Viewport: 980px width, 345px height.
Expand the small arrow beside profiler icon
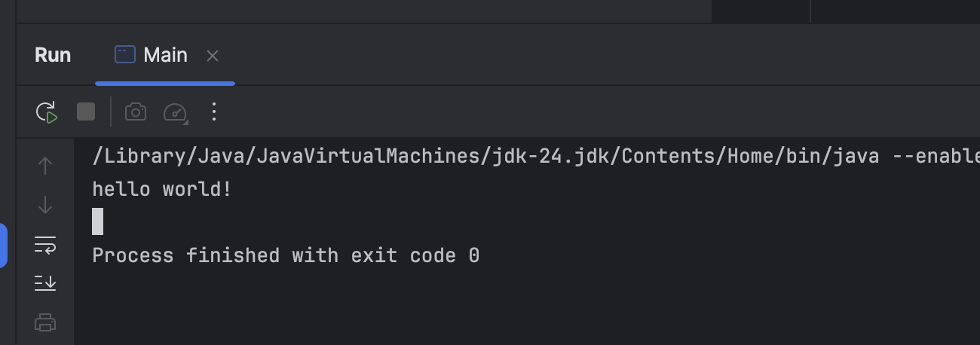pos(185,121)
